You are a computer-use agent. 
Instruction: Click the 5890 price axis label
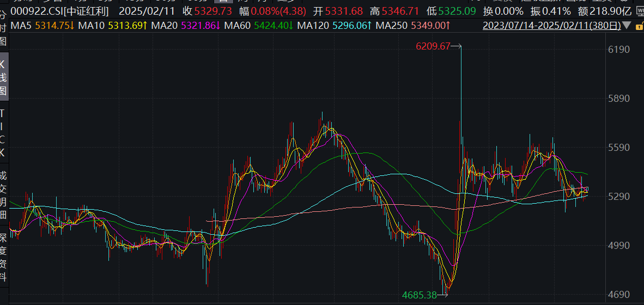618,99
